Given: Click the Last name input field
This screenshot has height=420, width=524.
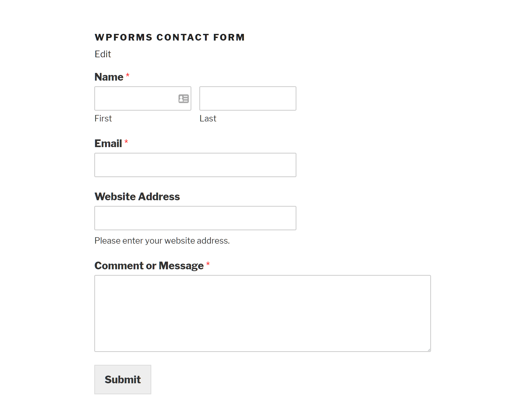Looking at the screenshot, I should [x=248, y=98].
